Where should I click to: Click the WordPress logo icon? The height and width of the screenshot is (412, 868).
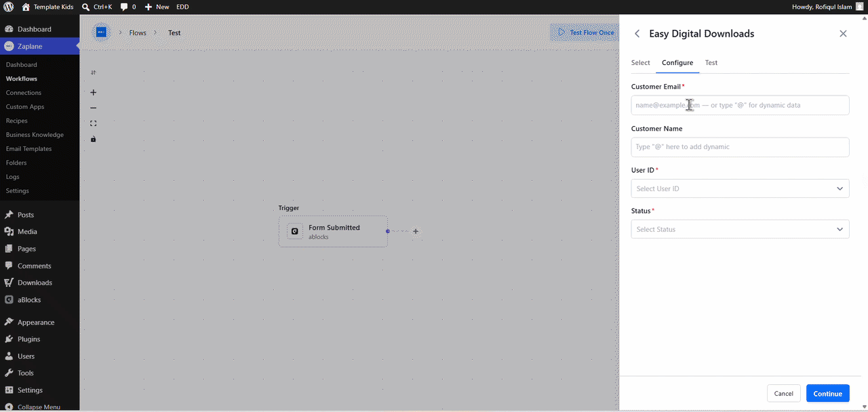click(8, 7)
